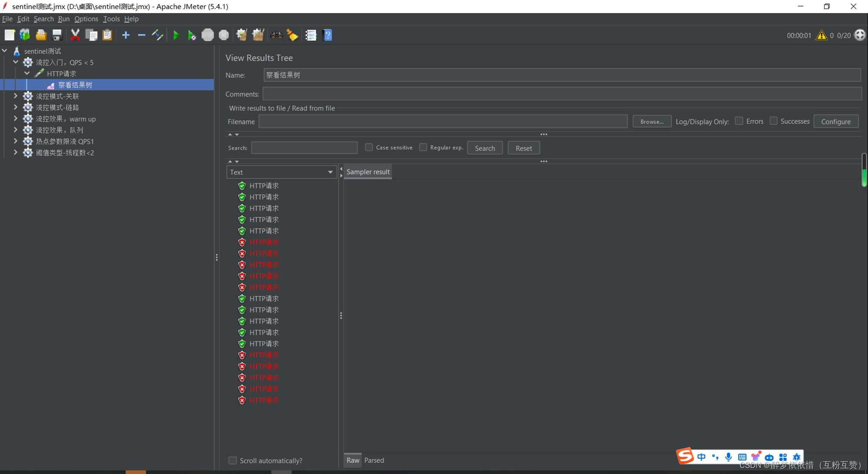Click the Toggle (pencil arrows) toolbar icon

[x=157, y=35]
